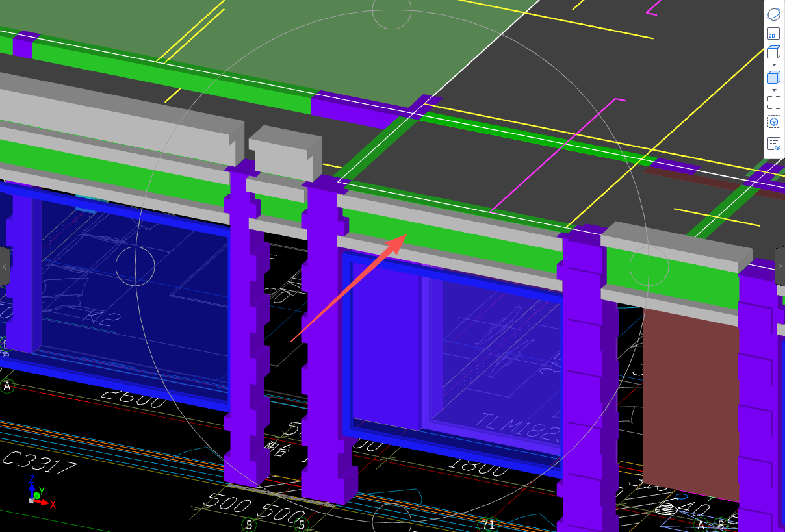Open the dropdown under the wireframe cube
785x532 pixels.
[x=774, y=65]
